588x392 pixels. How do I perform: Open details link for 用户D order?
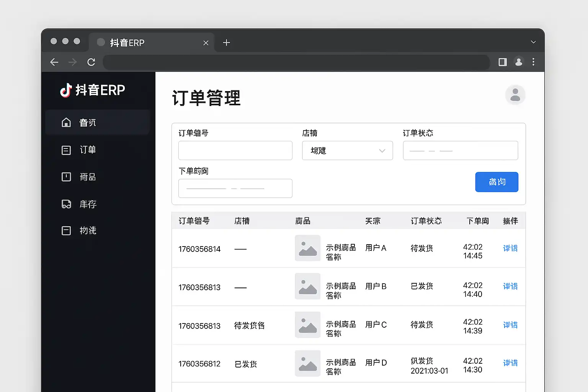(x=510, y=363)
